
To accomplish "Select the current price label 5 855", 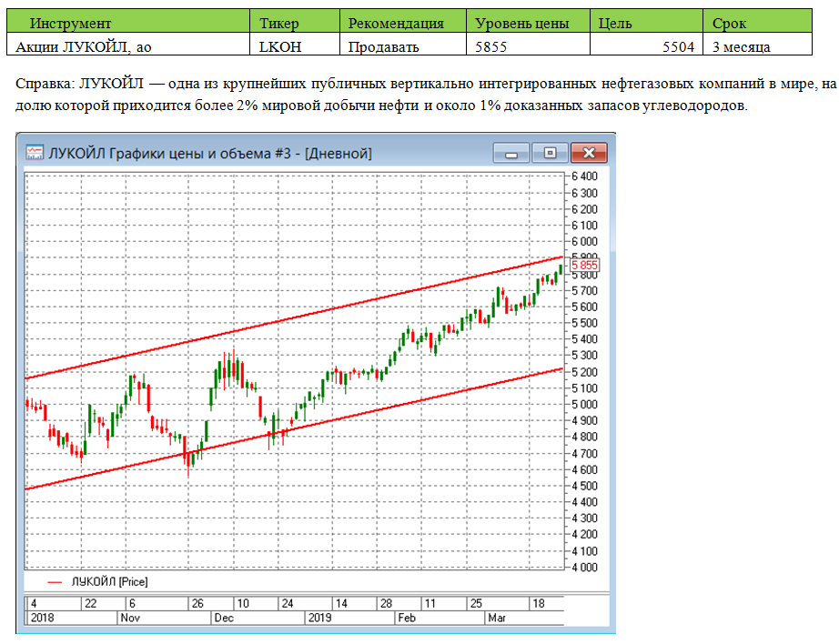I will tap(584, 265).
